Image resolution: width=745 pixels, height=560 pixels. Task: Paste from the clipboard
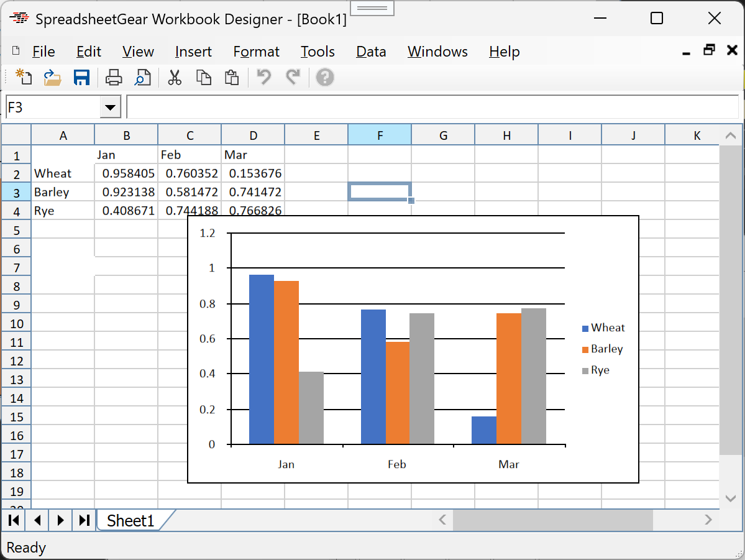231,77
